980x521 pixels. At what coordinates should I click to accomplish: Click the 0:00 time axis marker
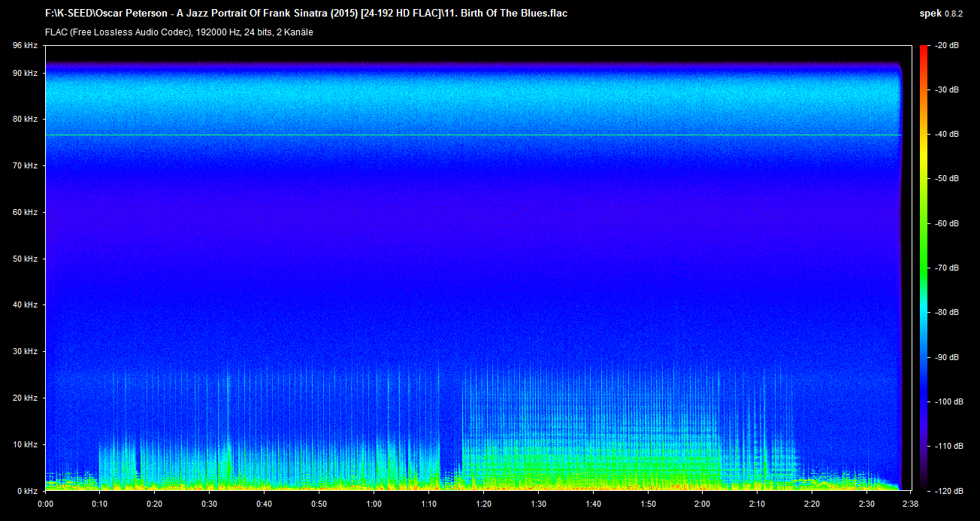tap(45, 504)
